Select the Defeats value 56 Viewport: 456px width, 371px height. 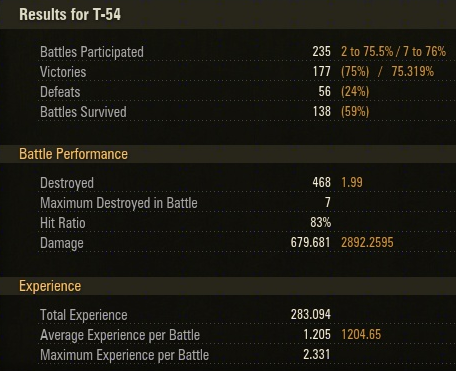(324, 92)
